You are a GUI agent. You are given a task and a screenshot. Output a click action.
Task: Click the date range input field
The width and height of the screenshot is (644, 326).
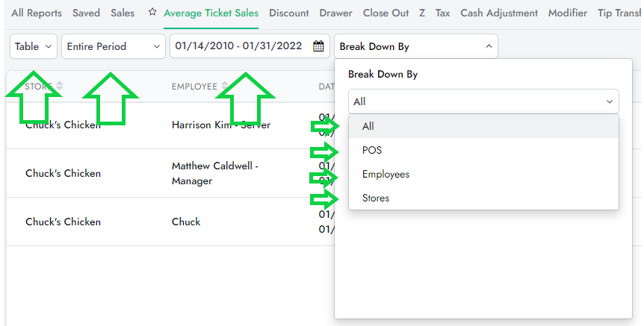pyautogui.click(x=238, y=46)
